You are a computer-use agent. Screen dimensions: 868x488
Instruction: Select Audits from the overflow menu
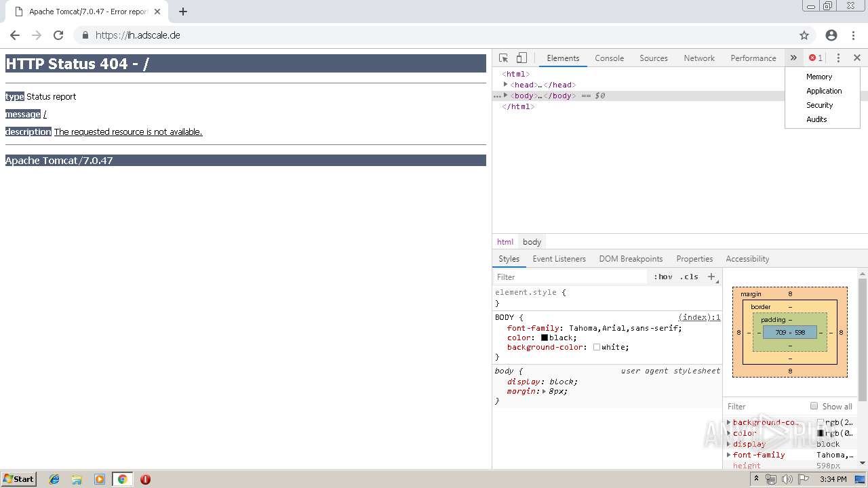(816, 119)
